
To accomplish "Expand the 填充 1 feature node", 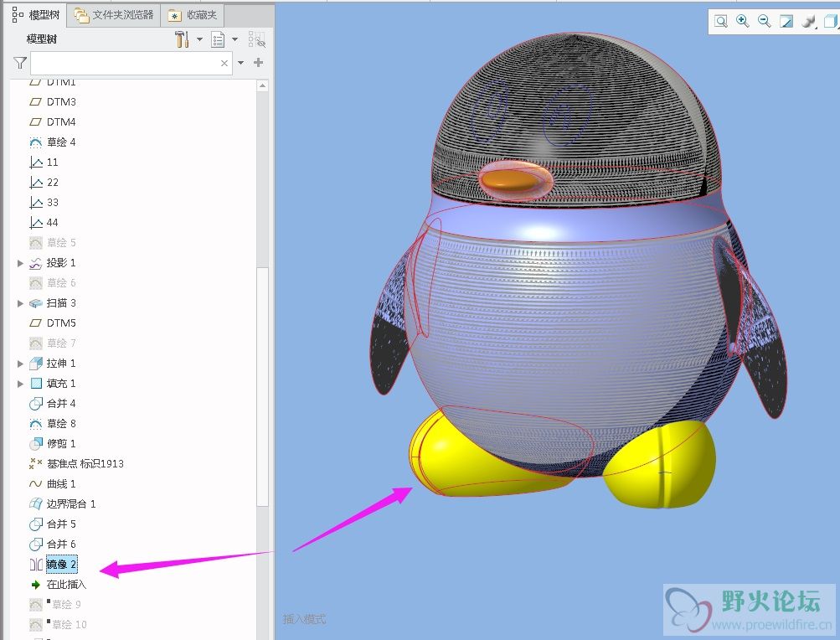I will [20, 384].
